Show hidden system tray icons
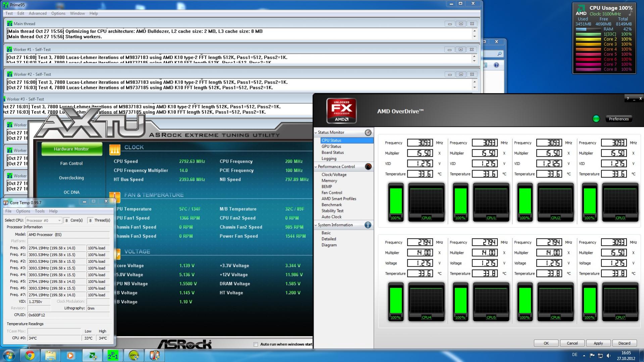644x362 pixels. 584,355
